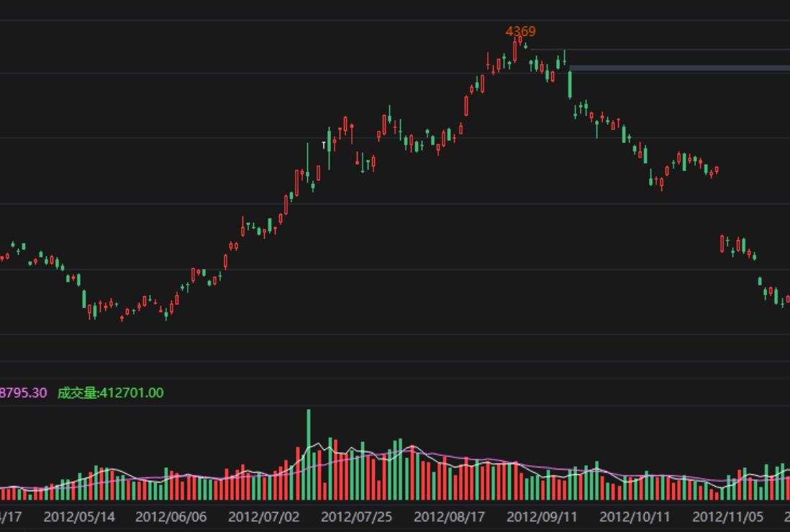Select the 2012/08/17 date label
Image resolution: width=790 pixels, height=532 pixels.
(450, 517)
